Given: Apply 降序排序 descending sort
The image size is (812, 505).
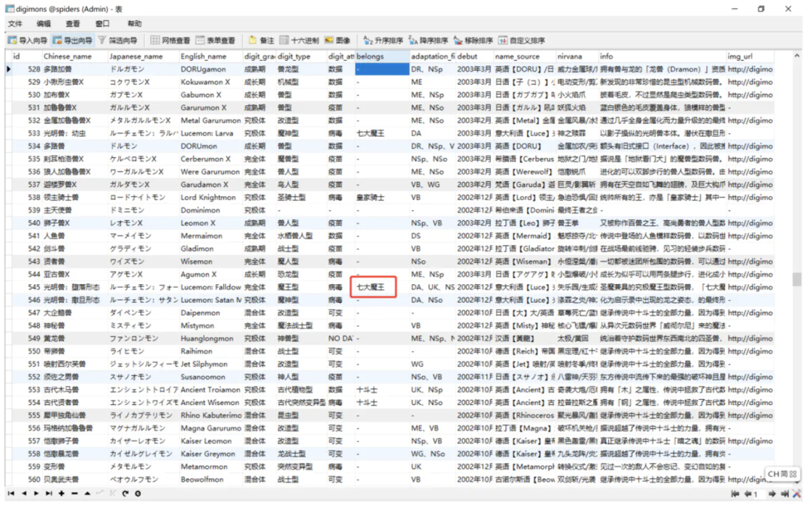Looking at the screenshot, I should pyautogui.click(x=429, y=41).
